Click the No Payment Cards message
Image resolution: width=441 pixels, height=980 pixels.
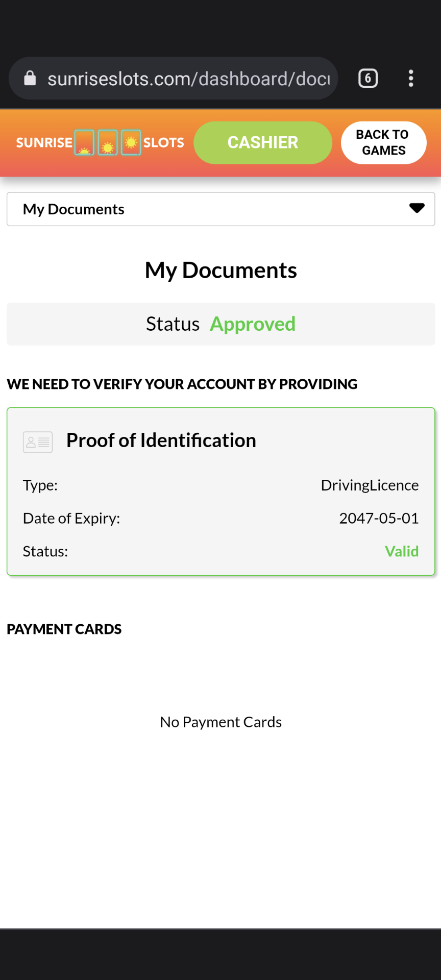[220, 722]
